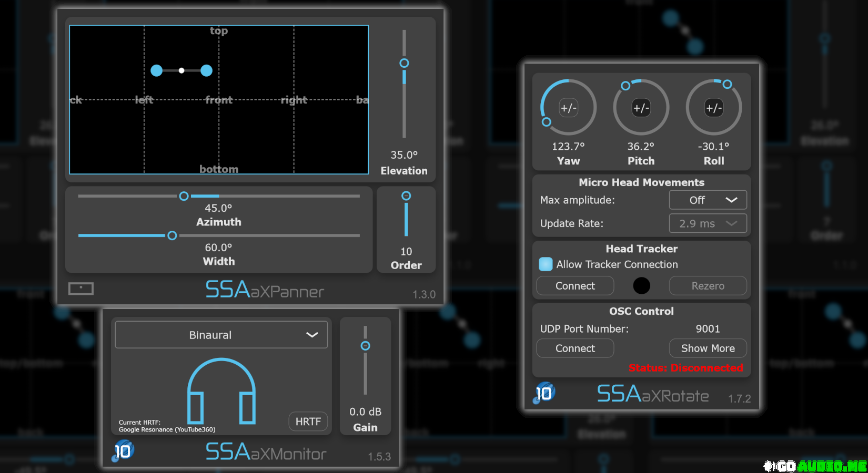Toggle the Yaw +/- invert button
Viewport: 868px width, 473px height.
click(569, 108)
